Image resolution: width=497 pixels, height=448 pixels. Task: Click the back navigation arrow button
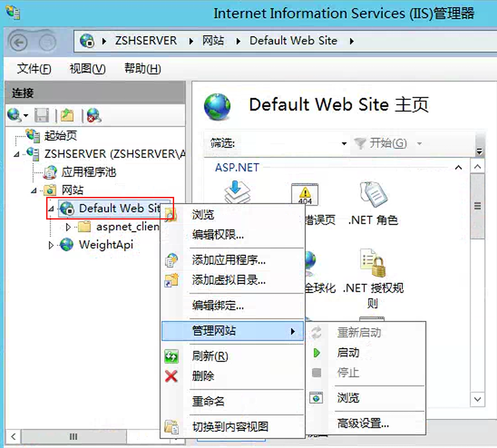click(x=18, y=43)
